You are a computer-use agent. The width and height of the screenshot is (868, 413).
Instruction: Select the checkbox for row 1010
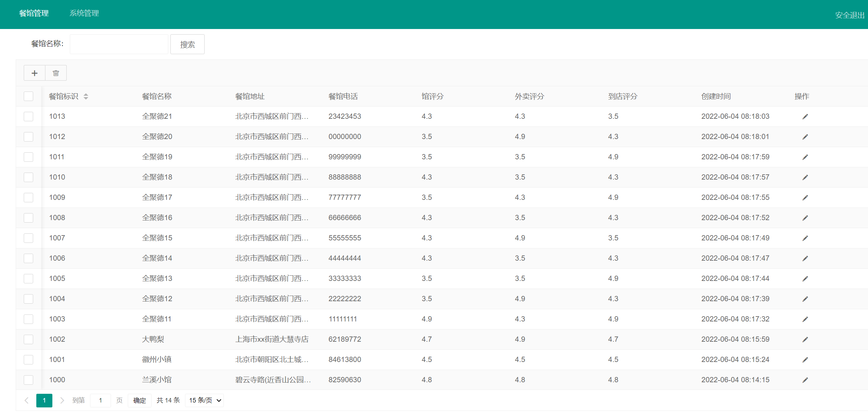point(29,177)
